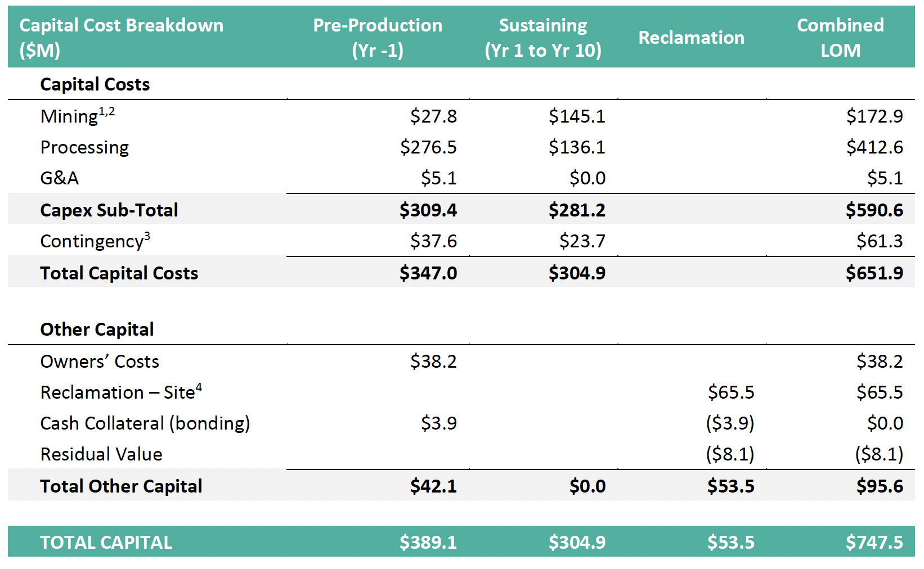The image size is (924, 569).
Task: Click Total Other Capital combined value $95.6
Action: (879, 486)
